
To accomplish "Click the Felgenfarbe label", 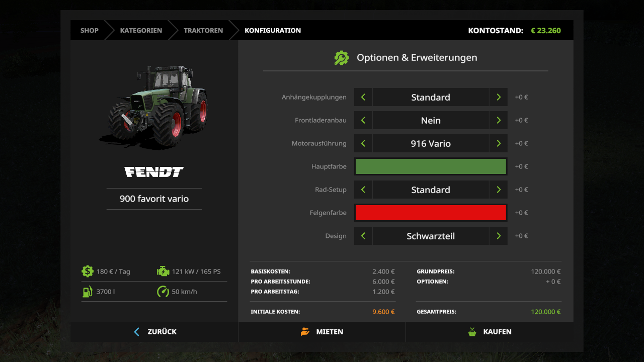I will point(328,213).
